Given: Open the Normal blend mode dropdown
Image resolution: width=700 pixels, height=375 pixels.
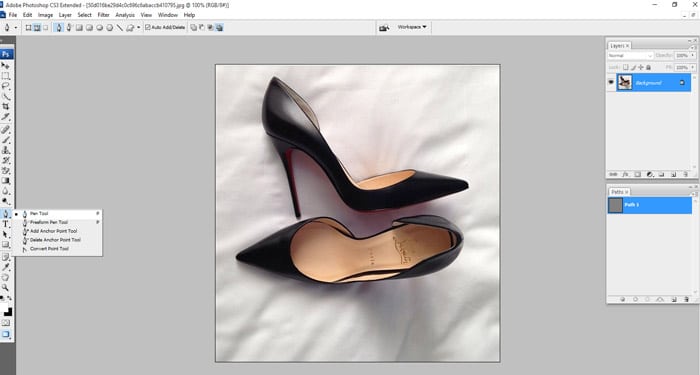Looking at the screenshot, I should (630, 56).
